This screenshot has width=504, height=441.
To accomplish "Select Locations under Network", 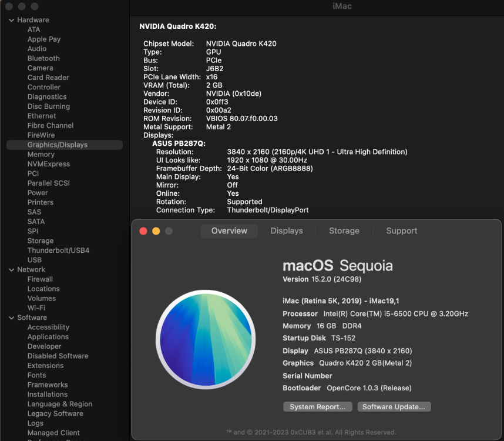I will pos(43,289).
